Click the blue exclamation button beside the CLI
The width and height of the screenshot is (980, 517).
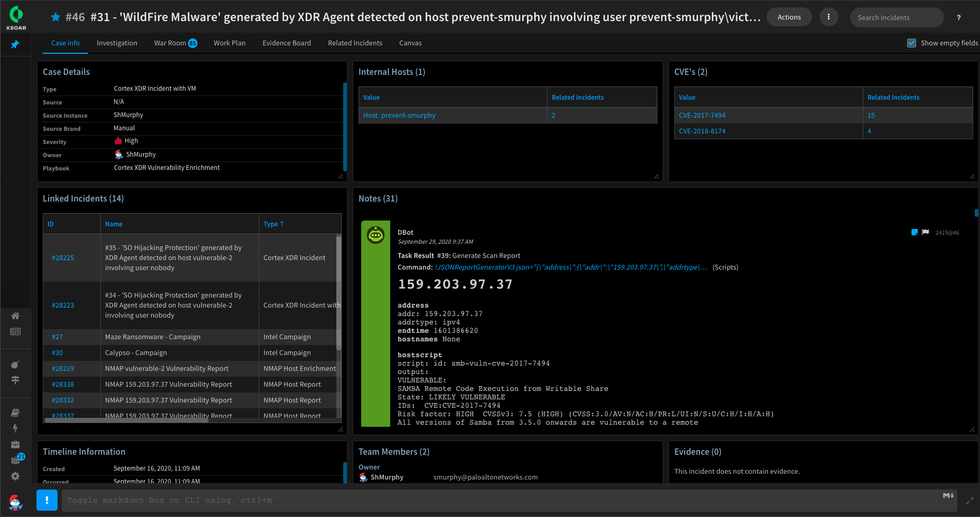click(x=47, y=500)
